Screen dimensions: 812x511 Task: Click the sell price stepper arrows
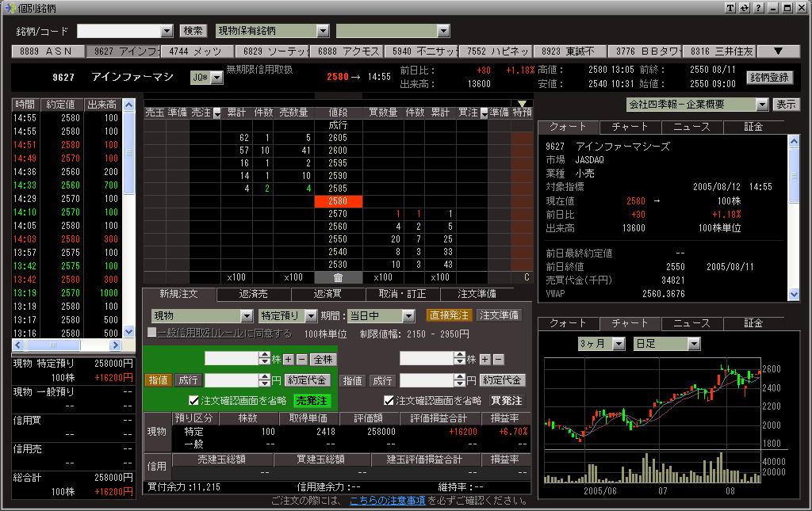(x=265, y=380)
